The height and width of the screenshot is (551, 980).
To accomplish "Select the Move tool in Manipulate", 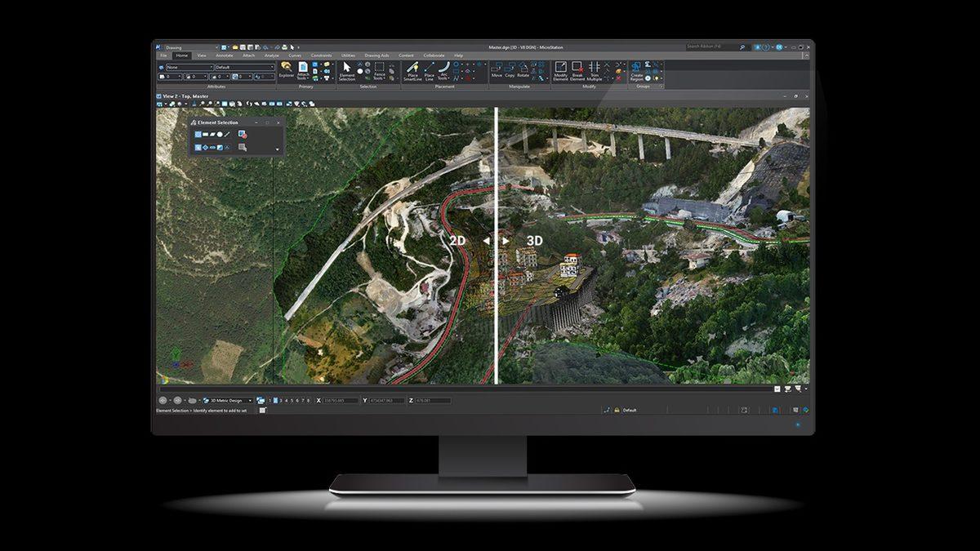I will click(x=497, y=69).
